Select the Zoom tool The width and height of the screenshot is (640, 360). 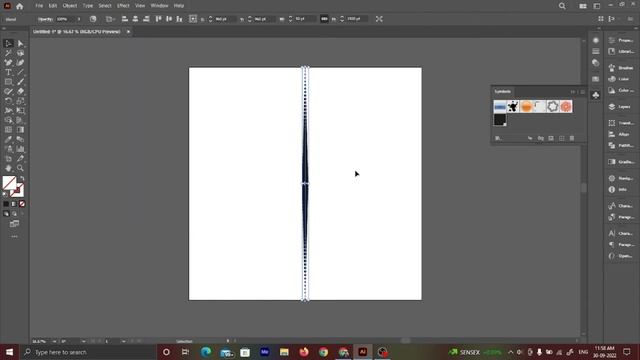point(20,168)
